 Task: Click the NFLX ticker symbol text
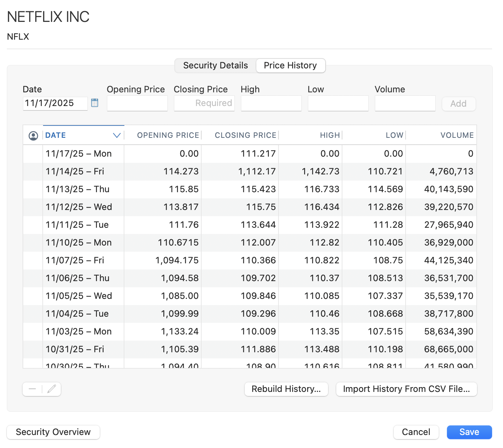[x=18, y=37]
